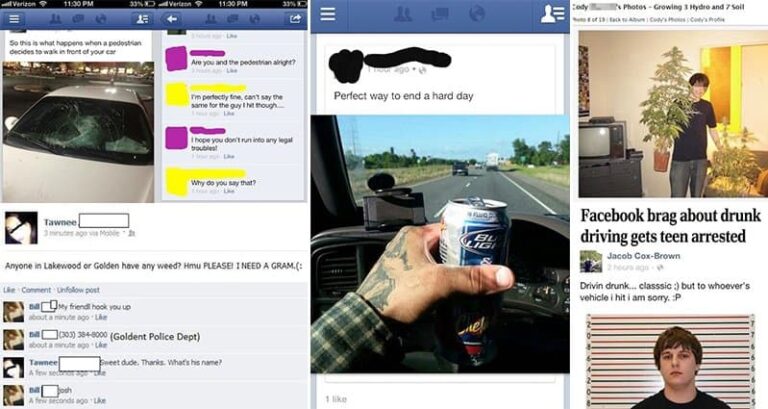The image size is (768, 409).
Task: Open the hamburger menu in the left phone screenshot
Action: click(14, 19)
